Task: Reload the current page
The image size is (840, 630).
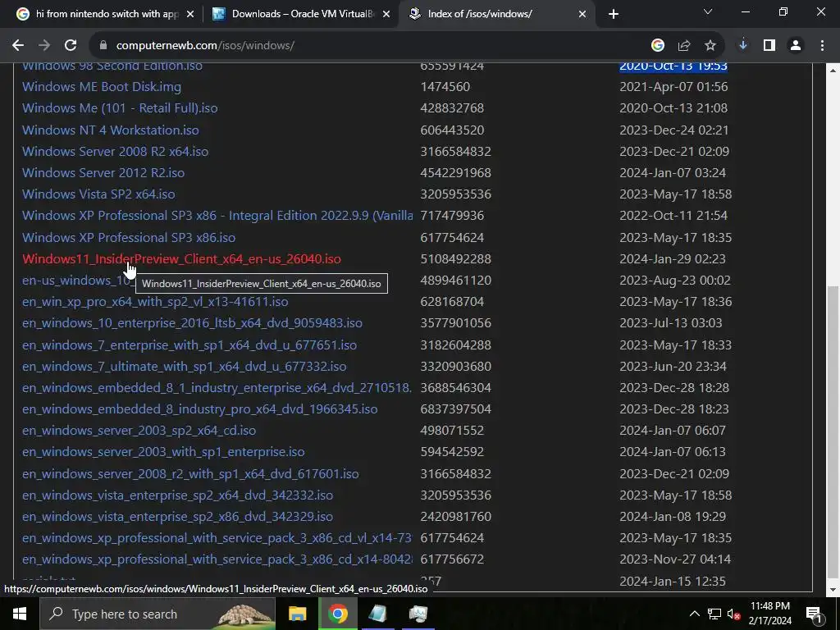Action: (x=71, y=46)
